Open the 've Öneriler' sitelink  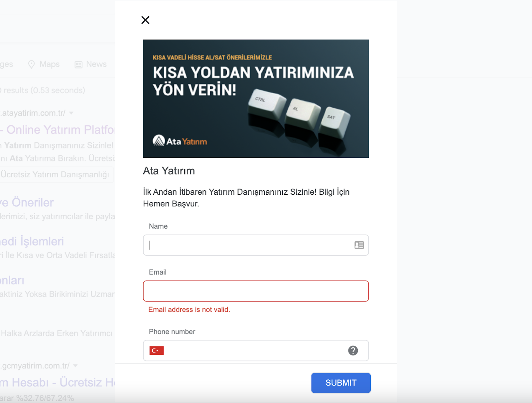click(x=27, y=202)
